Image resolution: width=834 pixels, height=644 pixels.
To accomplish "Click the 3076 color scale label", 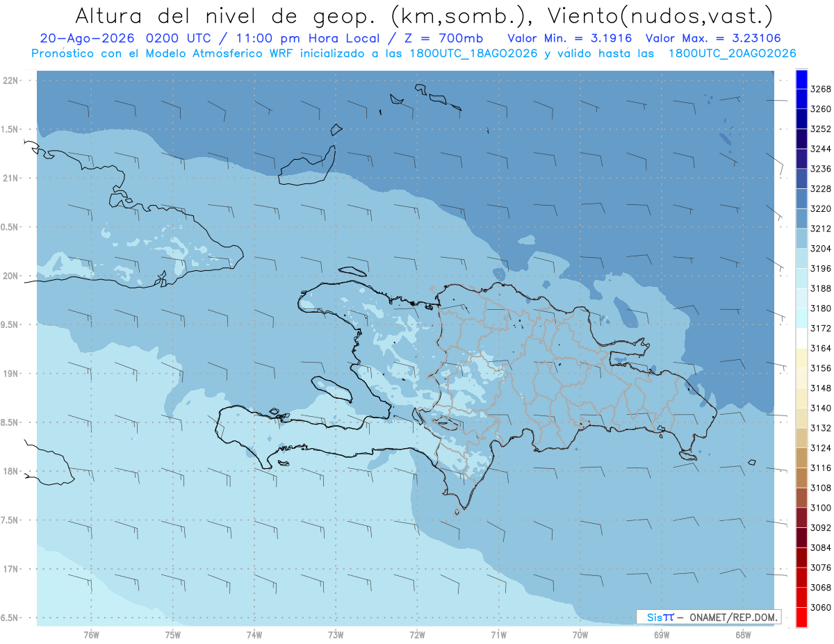I will (821, 568).
